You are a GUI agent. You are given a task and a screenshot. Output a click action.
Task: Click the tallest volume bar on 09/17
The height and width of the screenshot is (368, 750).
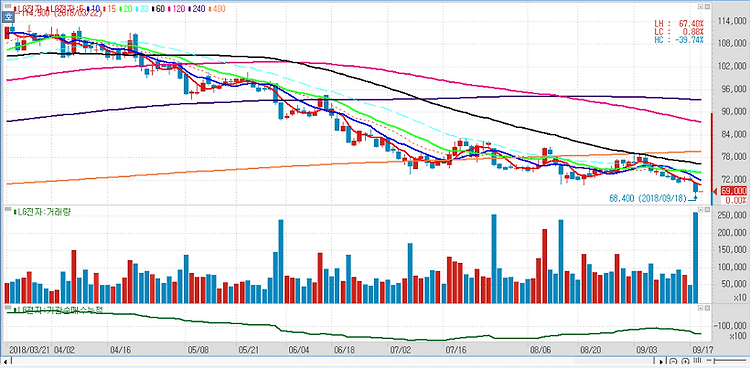[696, 257]
